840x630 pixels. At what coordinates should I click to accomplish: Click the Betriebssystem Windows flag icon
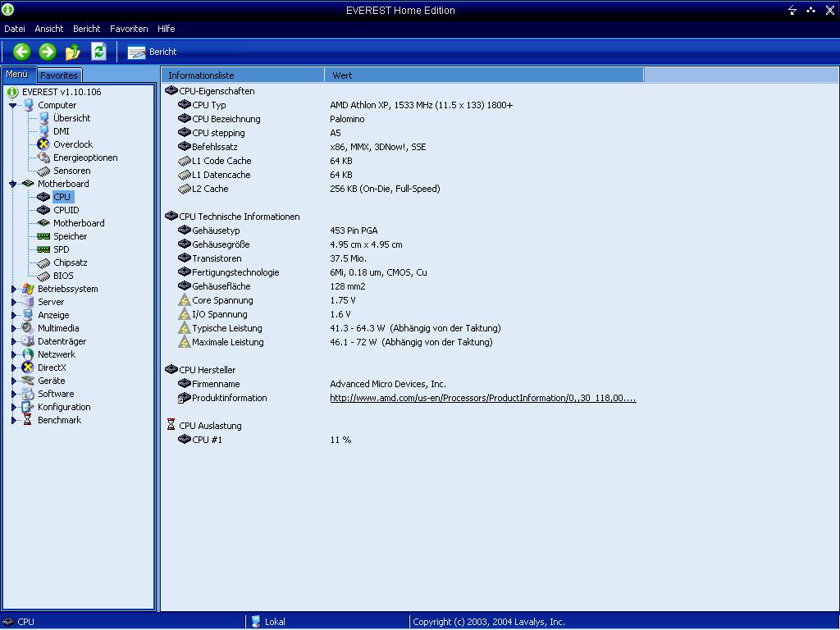28,290
